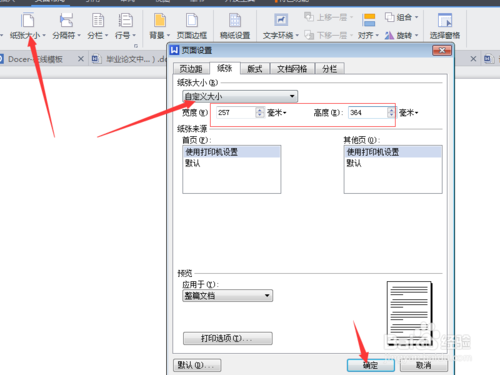Click the 分隔符 separator icon
The height and width of the screenshot is (375, 500).
[x=66, y=20]
